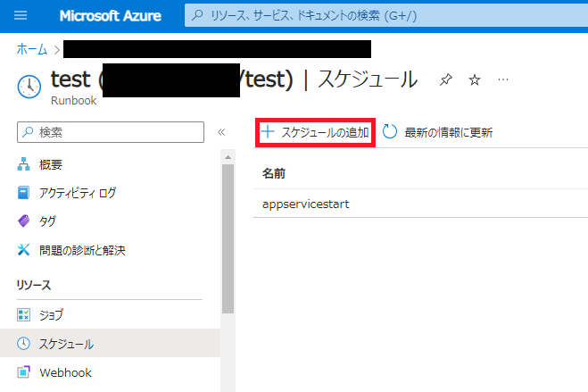The width and height of the screenshot is (588, 392).
Task: Click the Webhook icon in sidebar
Action: (23, 372)
